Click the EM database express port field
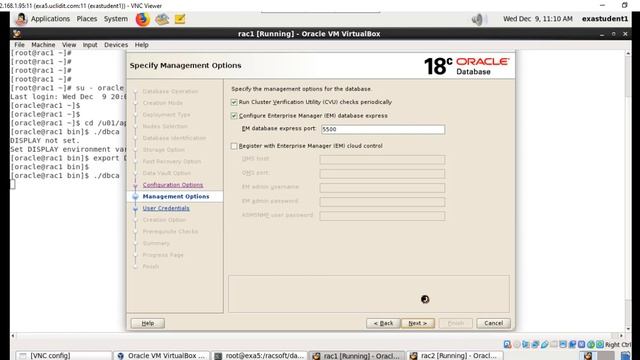Viewport: 640px width, 360px height. coord(383,129)
